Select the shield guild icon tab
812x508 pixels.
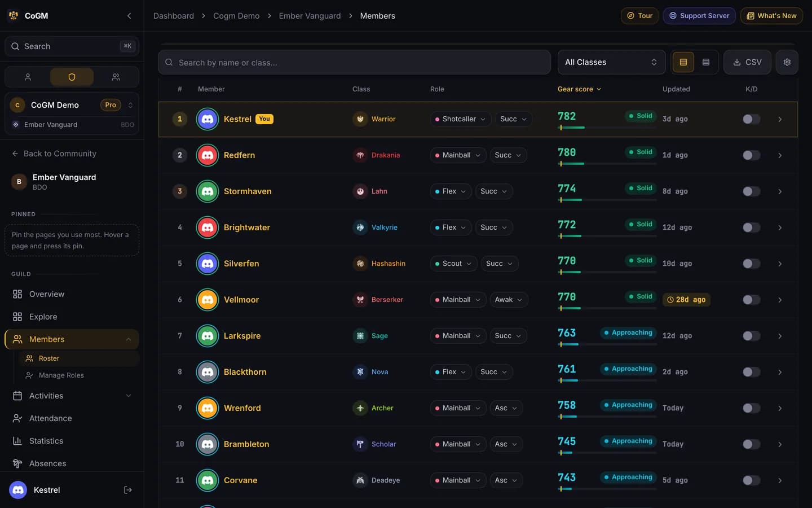72,77
